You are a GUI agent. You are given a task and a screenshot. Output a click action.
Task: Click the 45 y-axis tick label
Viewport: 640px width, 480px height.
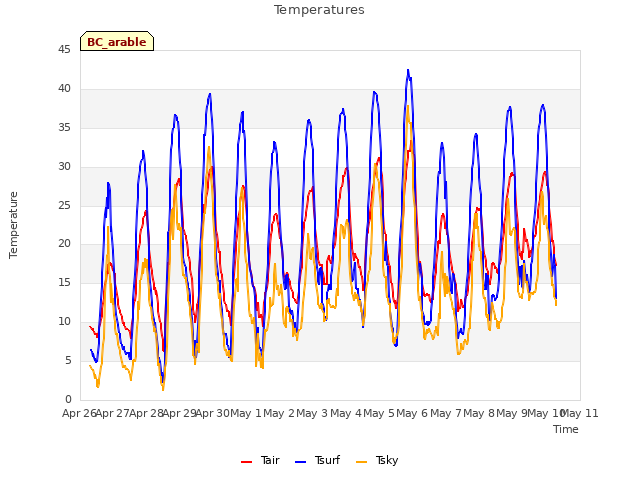[64, 49]
